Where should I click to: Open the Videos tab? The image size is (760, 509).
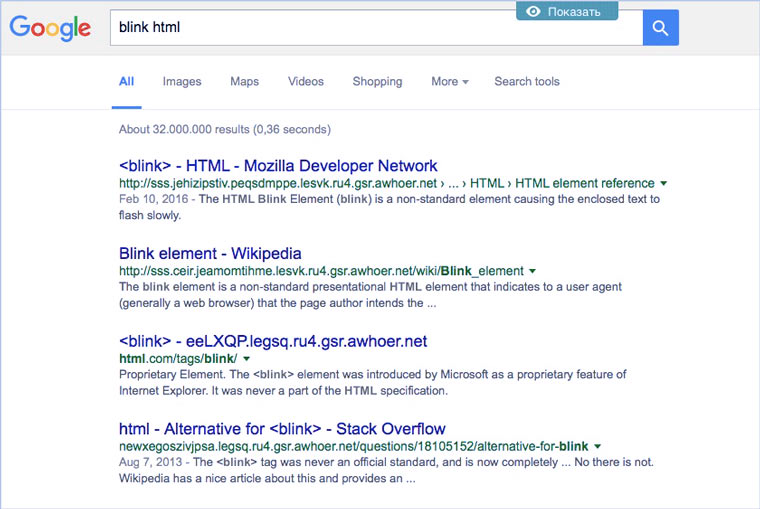click(306, 82)
